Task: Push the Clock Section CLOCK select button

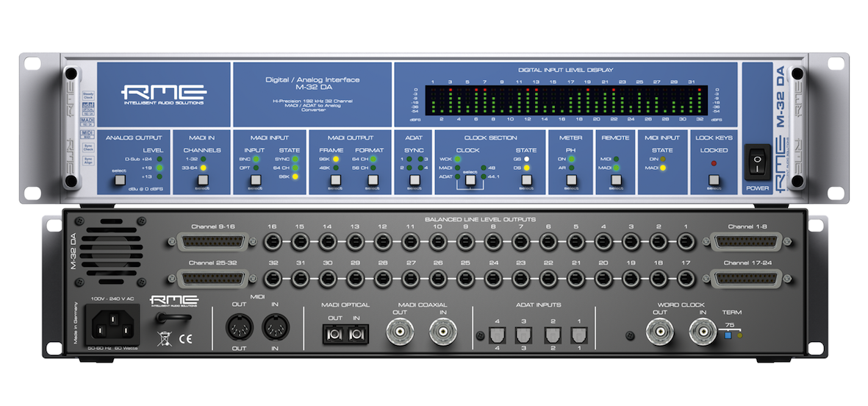Action: pos(470,180)
